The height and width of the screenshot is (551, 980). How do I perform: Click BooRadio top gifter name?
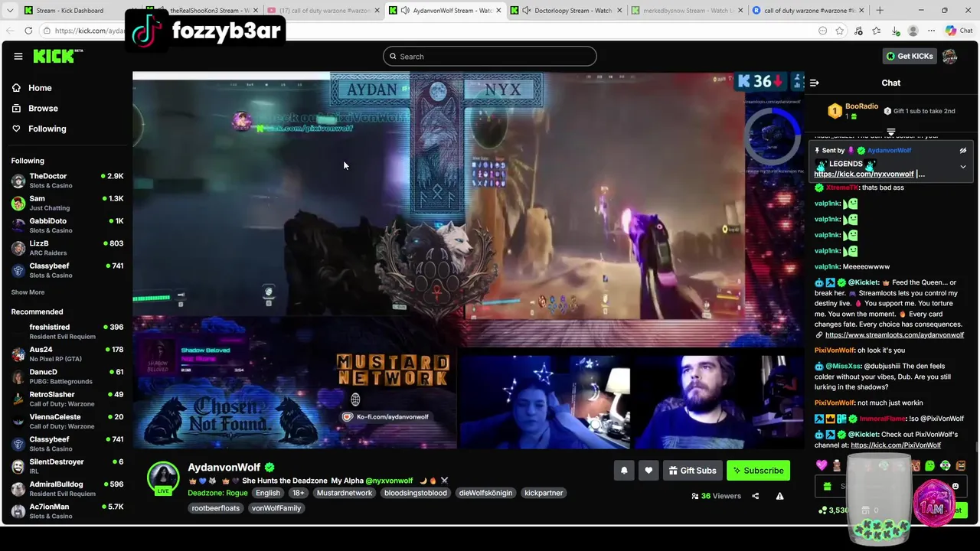tap(861, 106)
